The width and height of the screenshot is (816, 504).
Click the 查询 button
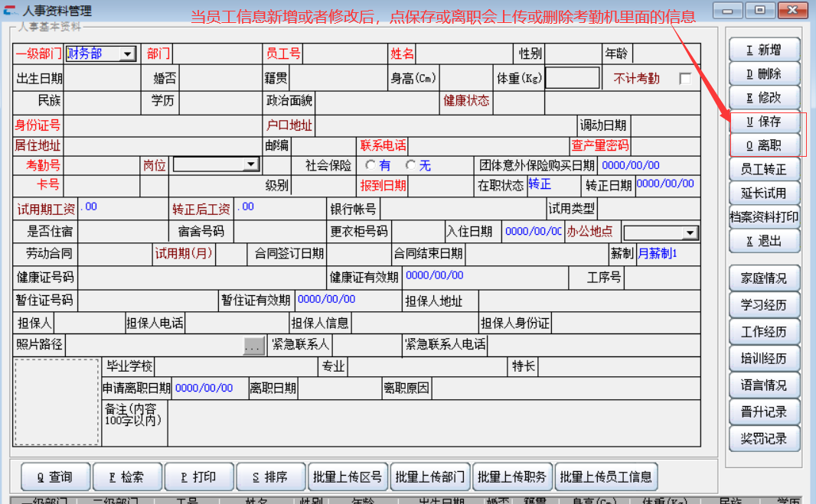tap(55, 477)
